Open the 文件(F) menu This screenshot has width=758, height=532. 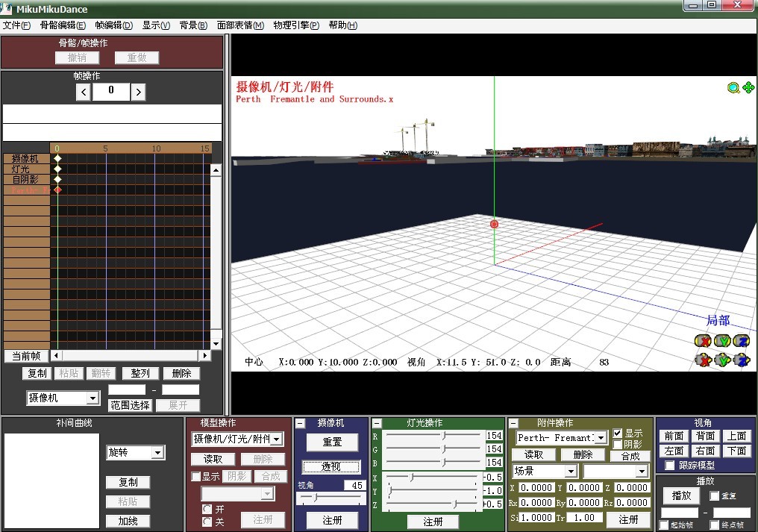(x=17, y=25)
